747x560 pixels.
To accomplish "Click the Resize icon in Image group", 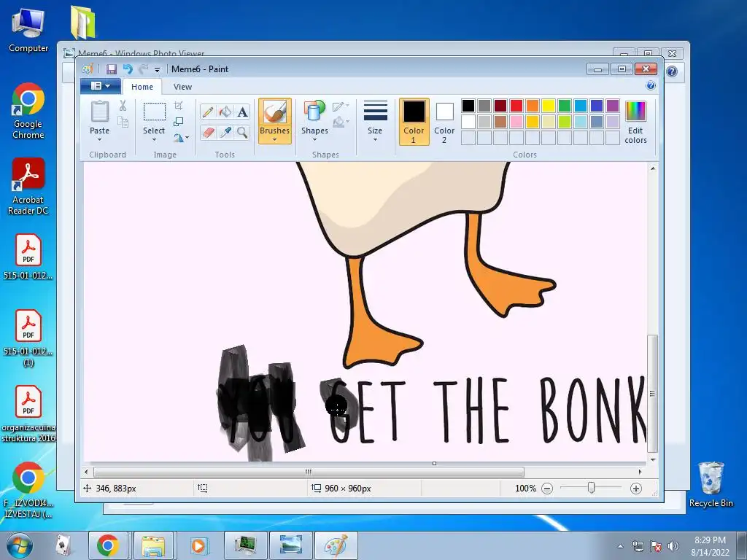I will 179,122.
